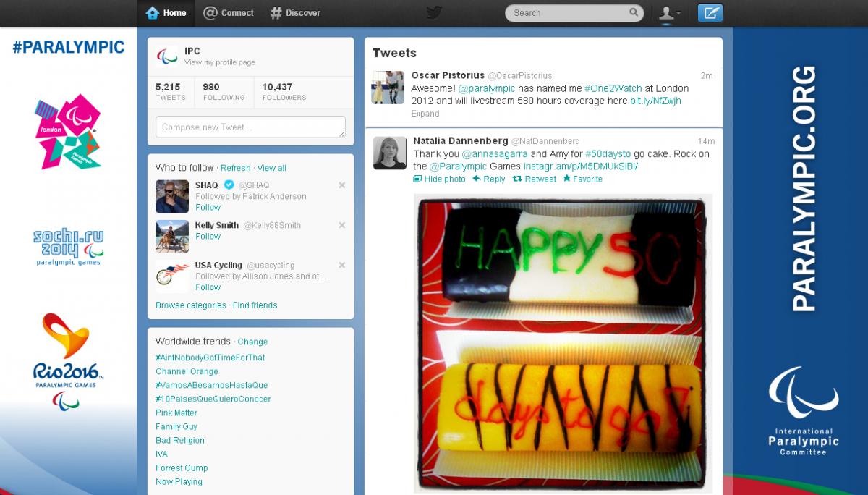Viewport: 868px width, 495px height.
Task: Open the #One2Watch hashtag
Action: click(x=612, y=88)
